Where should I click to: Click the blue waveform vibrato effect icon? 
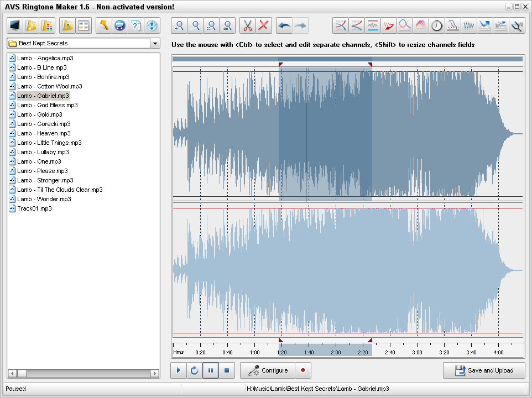pyautogui.click(x=469, y=25)
